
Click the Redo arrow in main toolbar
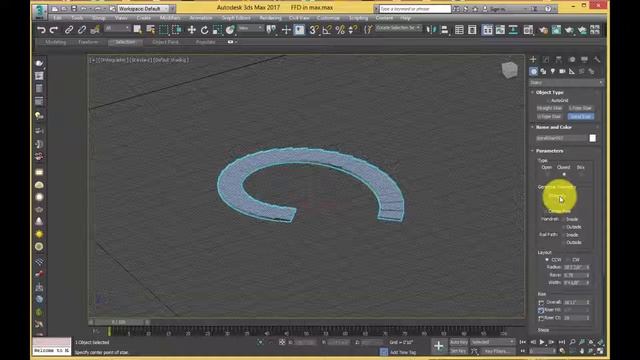pos(54,30)
